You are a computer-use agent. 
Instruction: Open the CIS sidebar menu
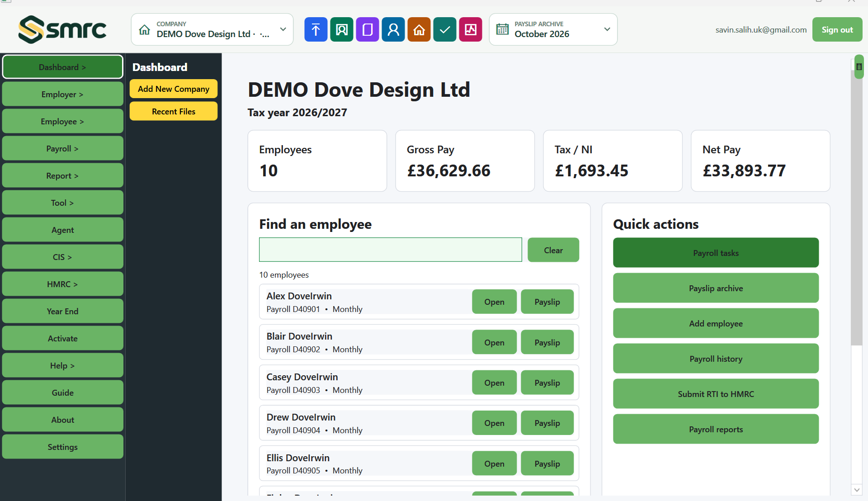point(62,257)
